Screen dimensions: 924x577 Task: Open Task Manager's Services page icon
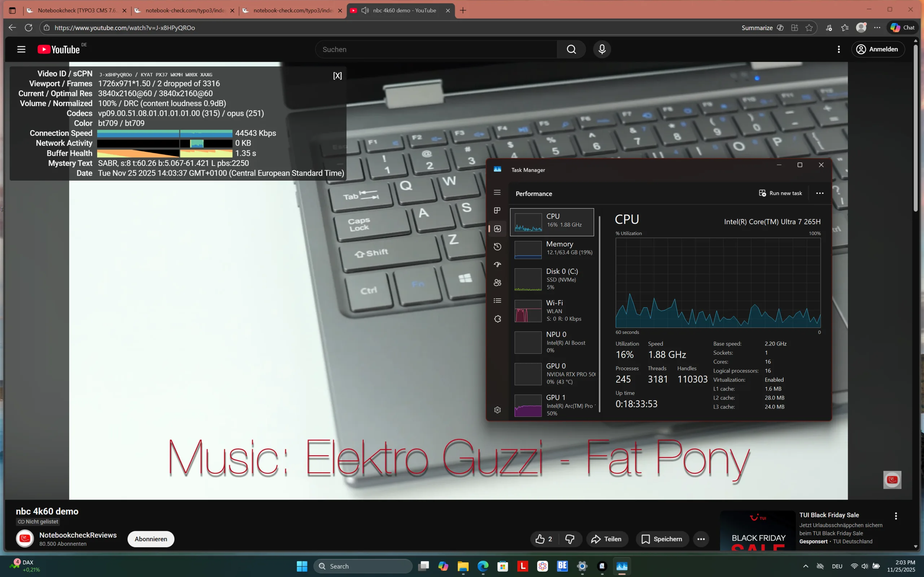(497, 319)
